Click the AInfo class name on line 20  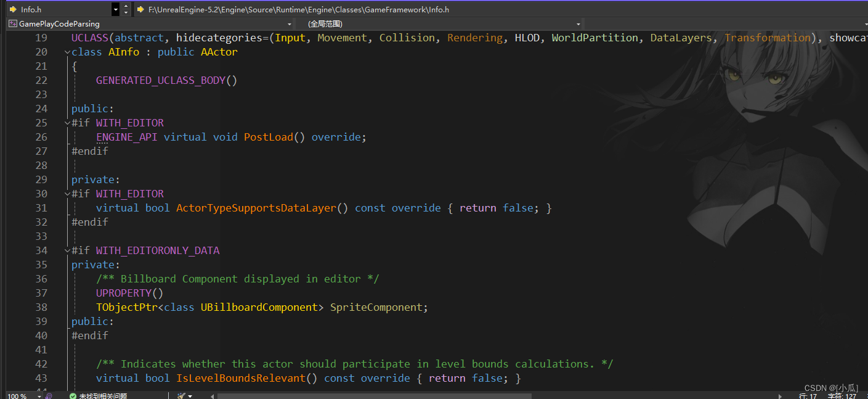[124, 52]
